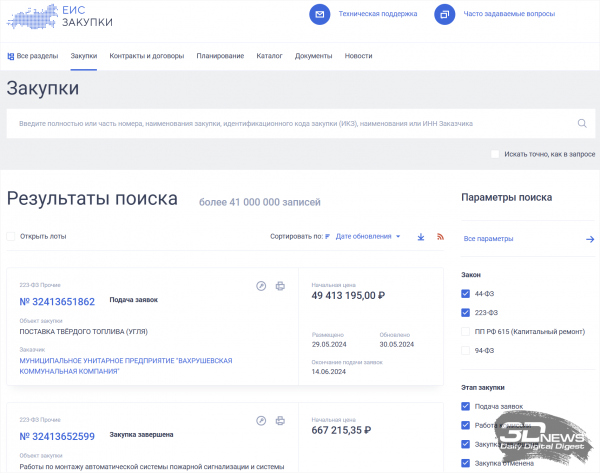Image resolution: width=600 pixels, height=473 pixels.
Task: Go to the 'Планирование' menu item
Action: [220, 56]
